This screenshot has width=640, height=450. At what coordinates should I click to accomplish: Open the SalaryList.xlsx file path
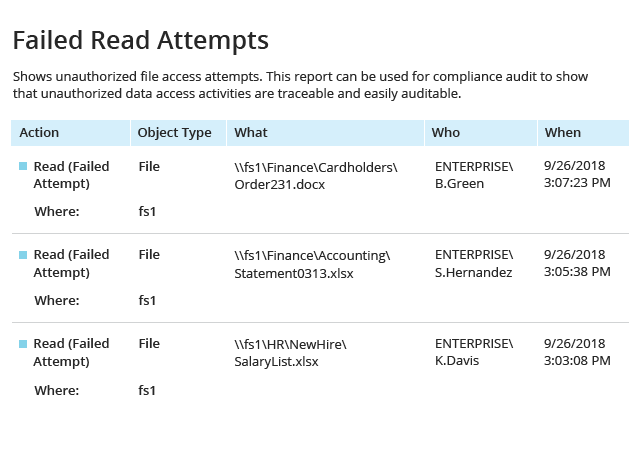[x=290, y=353]
